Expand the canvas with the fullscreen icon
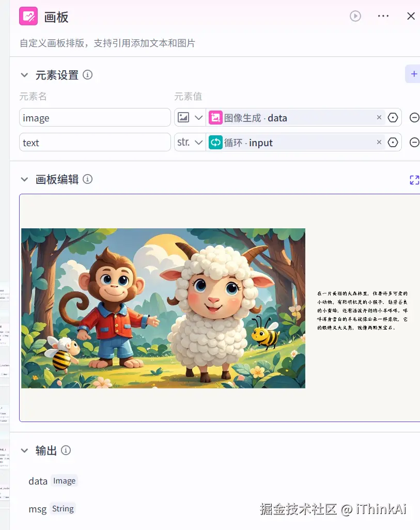The width and height of the screenshot is (420, 530). pos(414,179)
